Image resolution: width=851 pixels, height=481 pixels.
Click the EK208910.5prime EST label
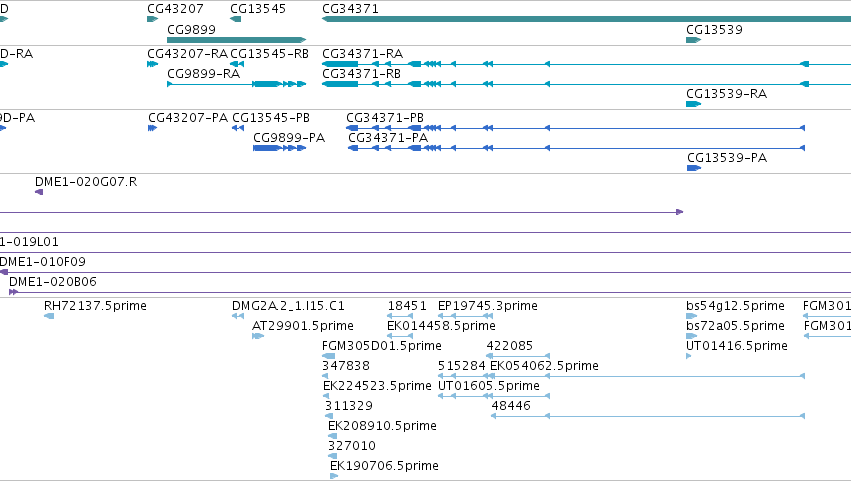[382, 426]
